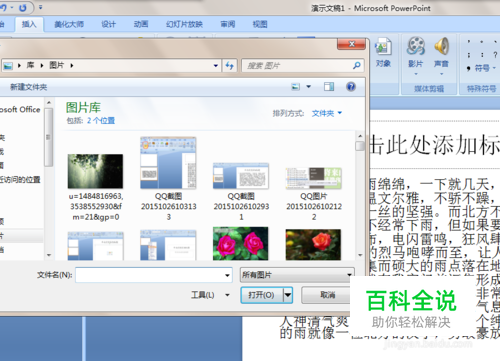This screenshot has height=361, width=500.
Task: Click the Redo icon in quick access toolbar
Action: 23,7
